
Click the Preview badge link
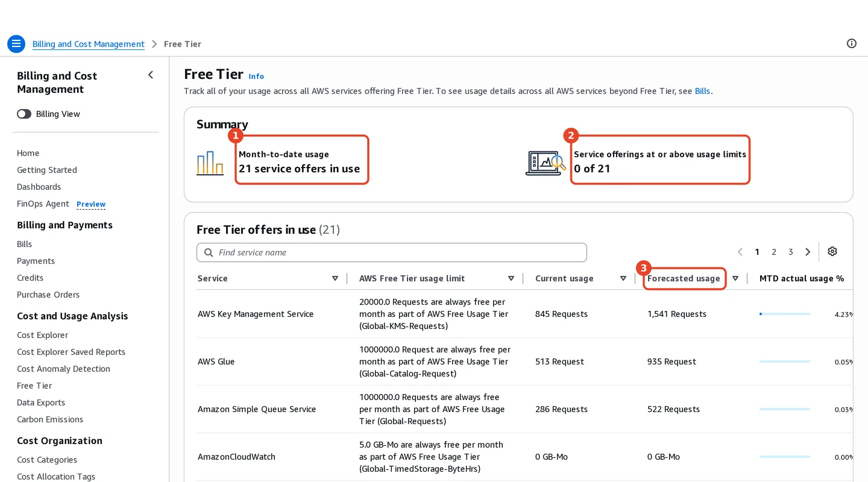(91, 204)
